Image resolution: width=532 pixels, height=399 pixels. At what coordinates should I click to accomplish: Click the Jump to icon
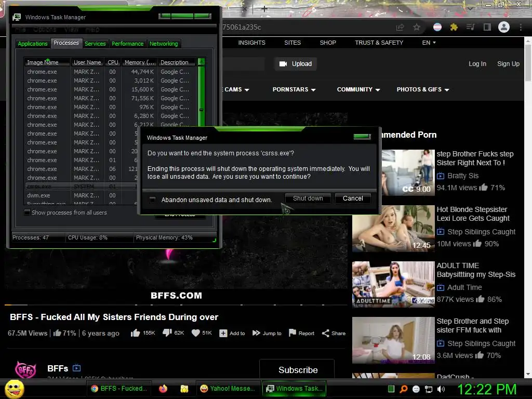[256, 333]
